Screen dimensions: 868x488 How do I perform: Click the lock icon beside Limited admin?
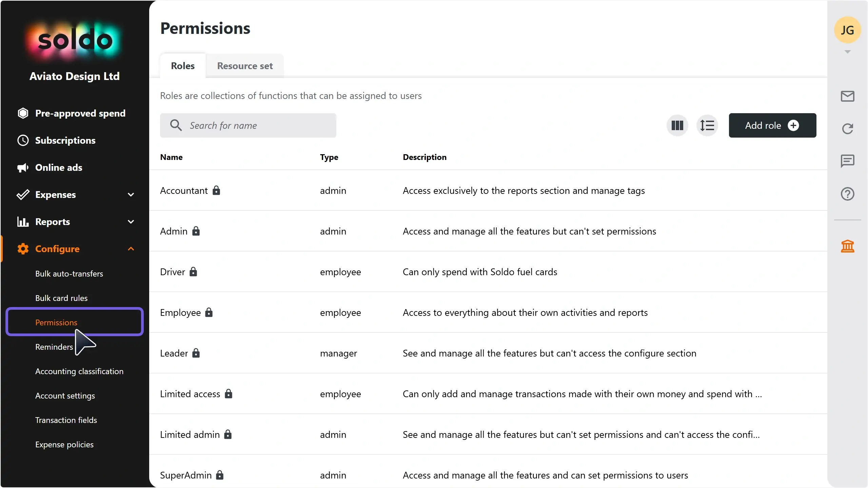228,434
